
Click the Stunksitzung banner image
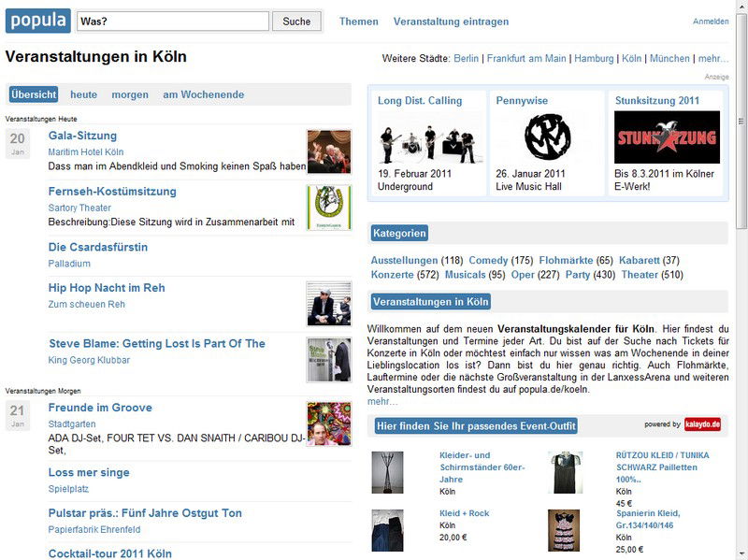pos(667,136)
